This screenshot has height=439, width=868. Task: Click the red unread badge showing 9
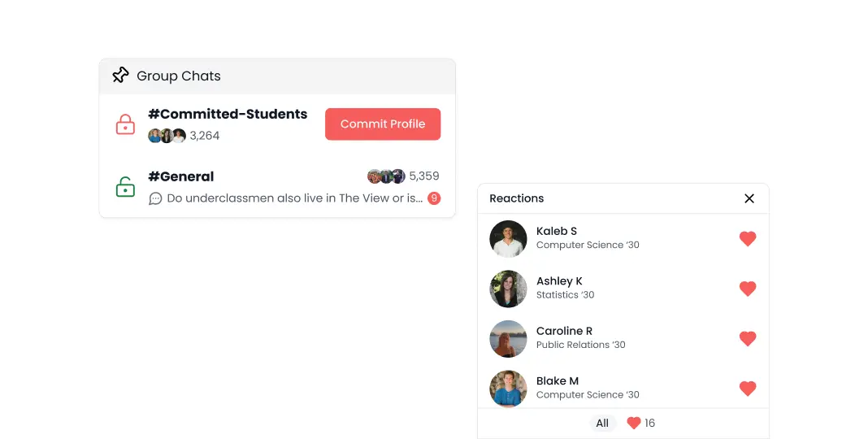point(434,198)
